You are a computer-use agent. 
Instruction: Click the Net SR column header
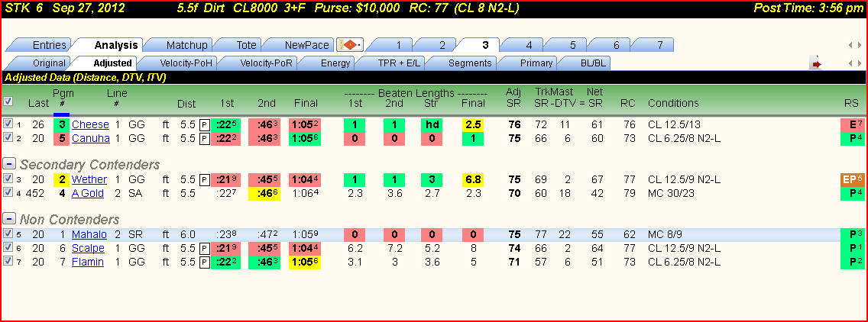pyautogui.click(x=596, y=98)
